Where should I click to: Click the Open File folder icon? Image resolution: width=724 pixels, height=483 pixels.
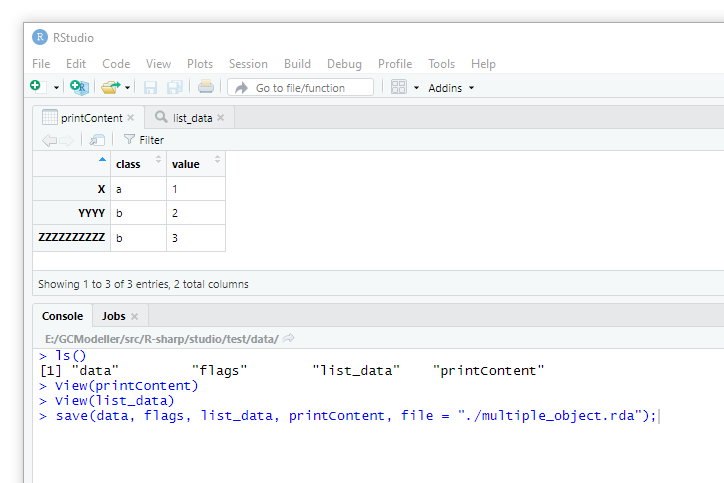(x=110, y=87)
